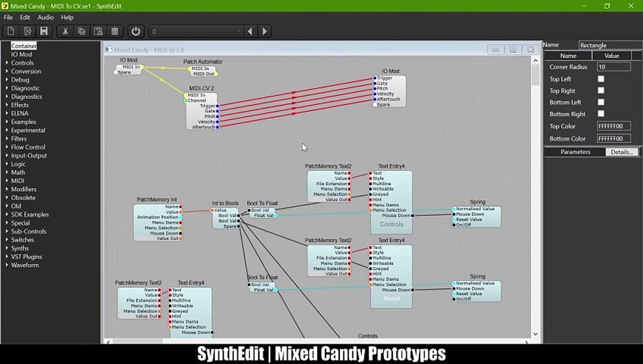This screenshot has width=643, height=364.
Task: Select the Patch Automator module
Action: pos(203,68)
